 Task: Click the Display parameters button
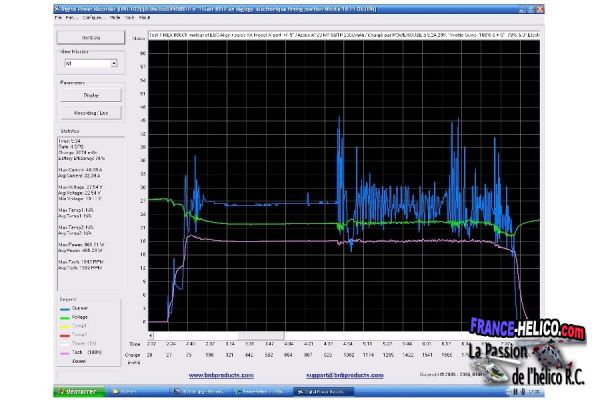pos(91,95)
